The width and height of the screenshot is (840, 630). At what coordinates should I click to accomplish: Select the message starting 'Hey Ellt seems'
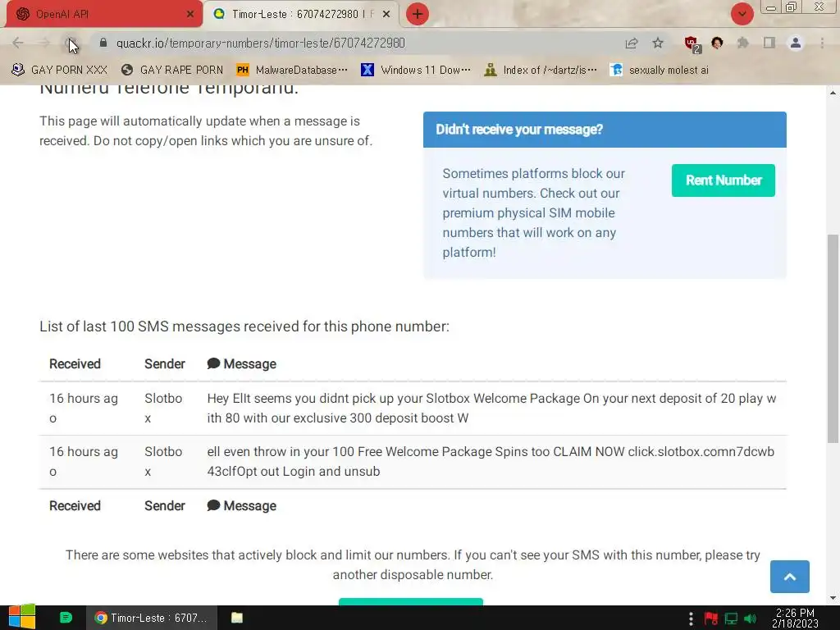pyautogui.click(x=491, y=409)
